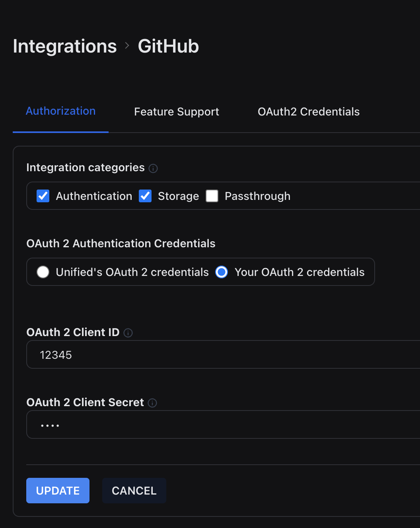
Task: Click the Integration categories heading text
Action: (x=86, y=168)
